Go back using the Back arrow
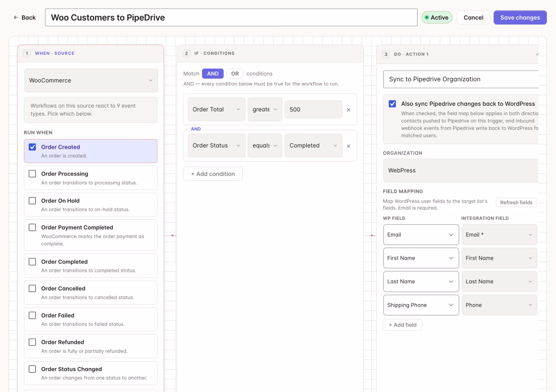Viewport: 556px width, 392px height. point(24,17)
